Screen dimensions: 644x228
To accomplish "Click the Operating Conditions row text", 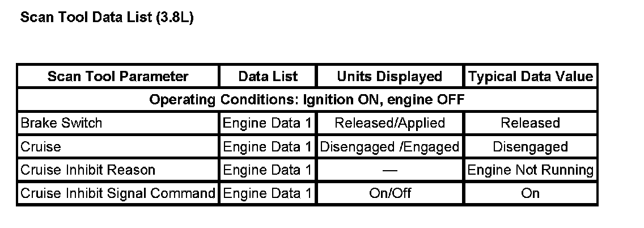I will 307,100.
